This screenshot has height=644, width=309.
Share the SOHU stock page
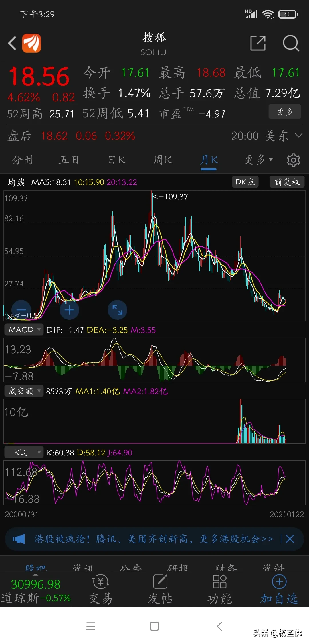(258, 43)
